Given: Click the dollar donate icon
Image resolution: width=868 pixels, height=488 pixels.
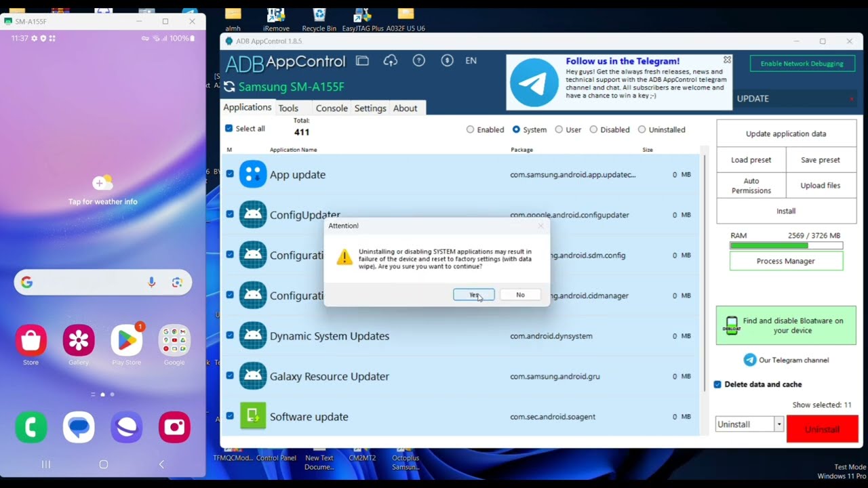Looking at the screenshot, I should [447, 61].
